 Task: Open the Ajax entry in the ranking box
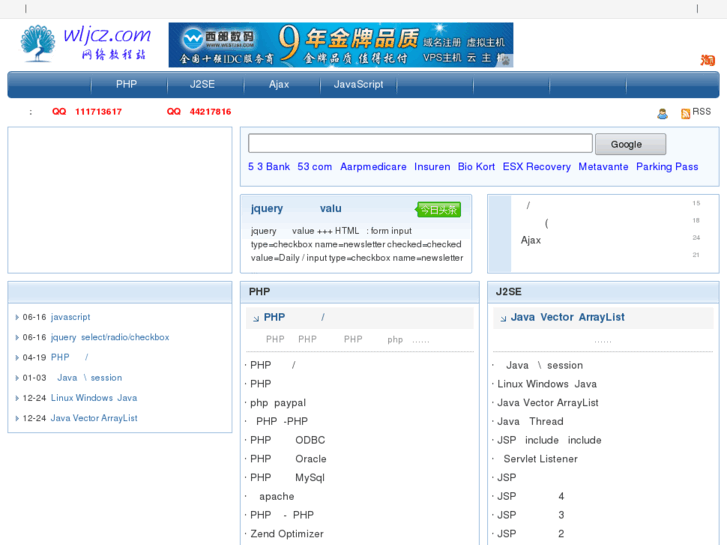pyautogui.click(x=531, y=240)
